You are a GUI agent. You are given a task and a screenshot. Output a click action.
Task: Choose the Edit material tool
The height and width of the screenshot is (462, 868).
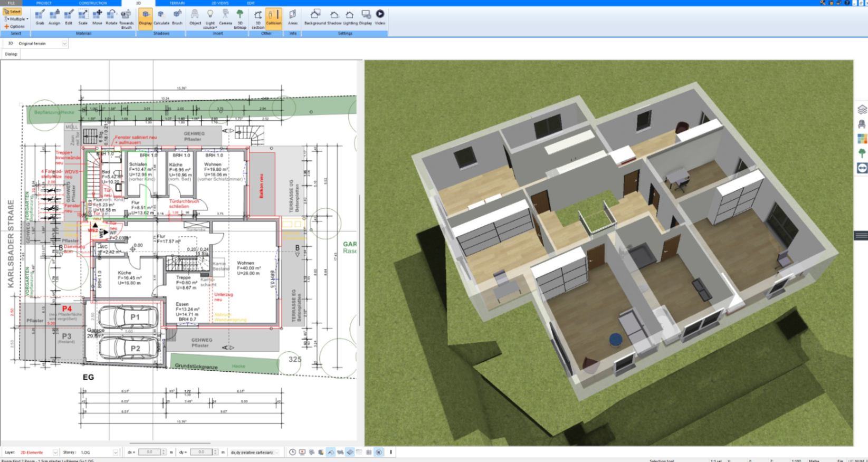(69, 17)
